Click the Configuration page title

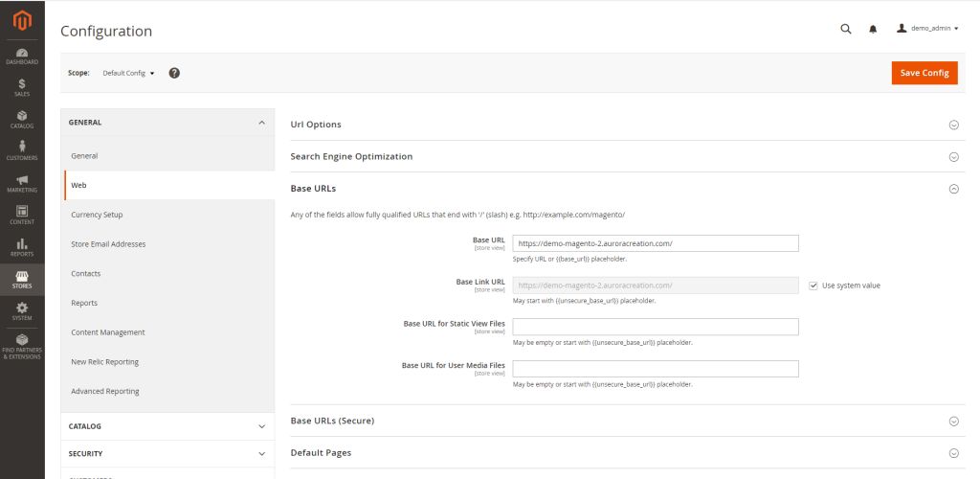(106, 32)
